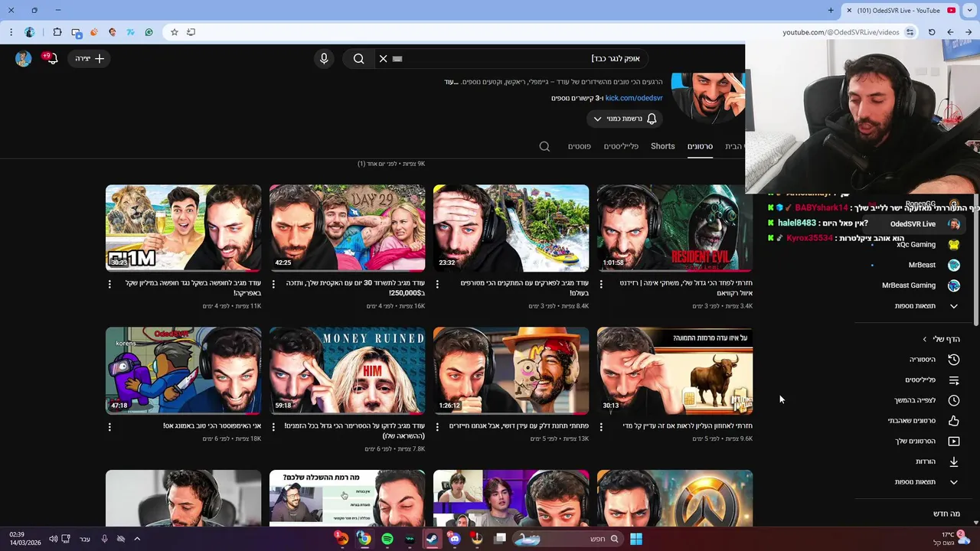The height and width of the screenshot is (551, 980).
Task: Open the MONEY RUINED video thumbnail
Action: click(x=347, y=370)
